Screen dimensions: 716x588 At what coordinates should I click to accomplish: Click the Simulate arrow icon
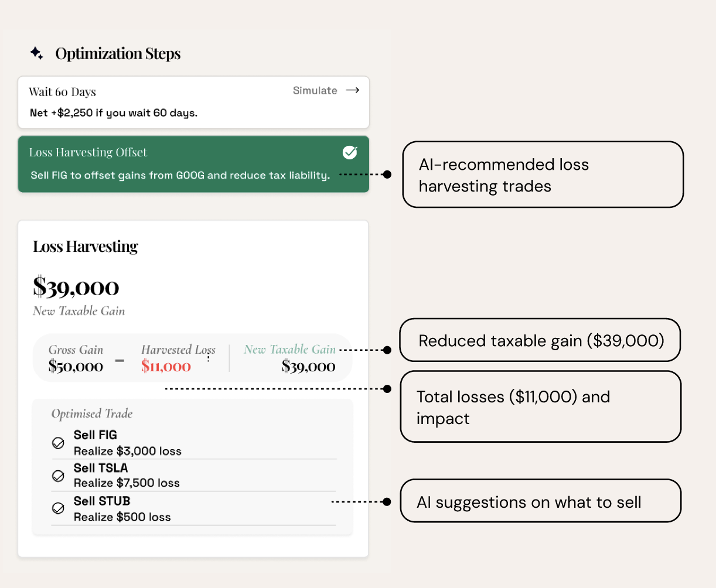[x=352, y=90]
